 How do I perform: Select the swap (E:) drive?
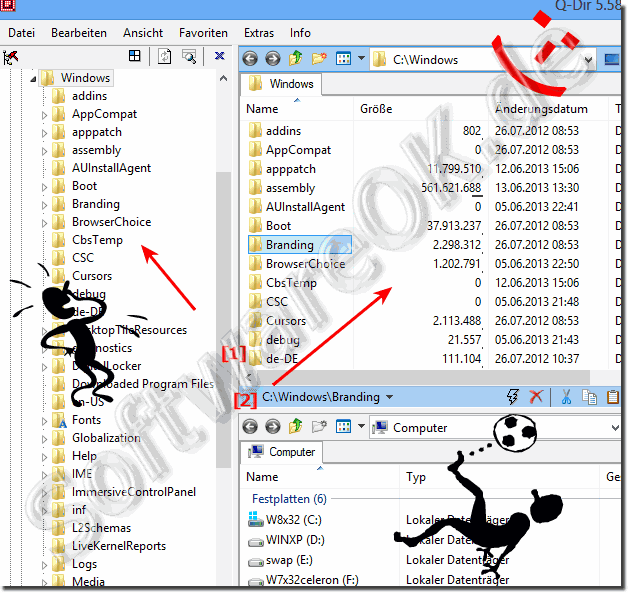[x=280, y=560]
